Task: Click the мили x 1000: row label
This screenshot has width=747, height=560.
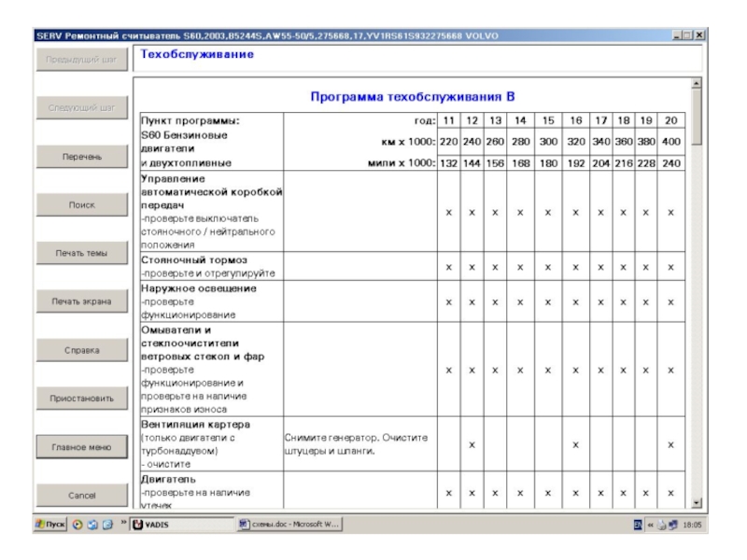Action: 402,162
